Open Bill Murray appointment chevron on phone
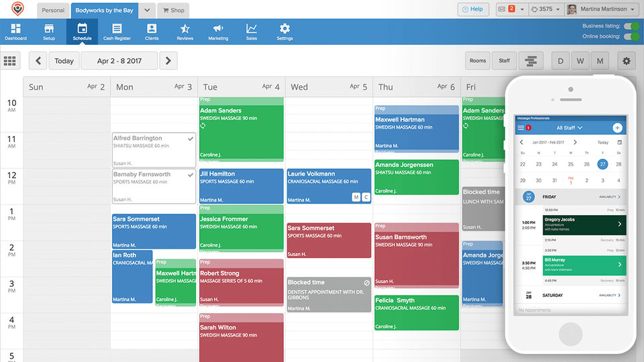This screenshot has width=644, height=362. pyautogui.click(x=620, y=265)
